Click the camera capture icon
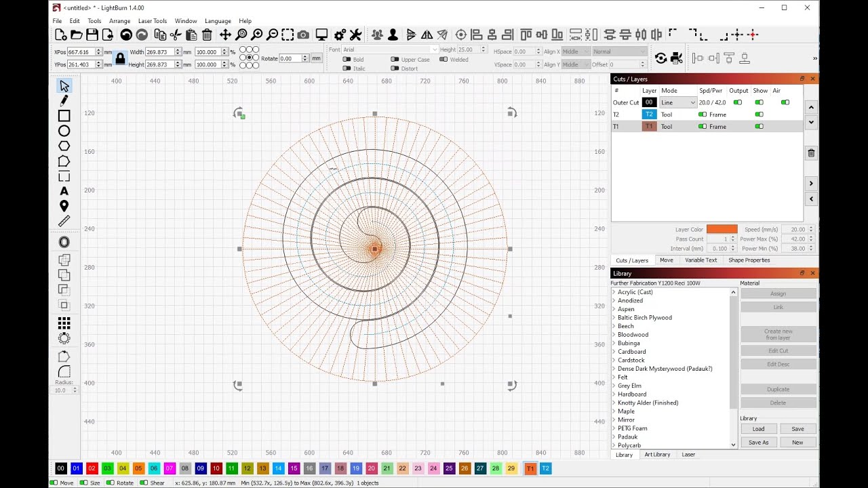This screenshot has height=488, width=868. tap(303, 35)
